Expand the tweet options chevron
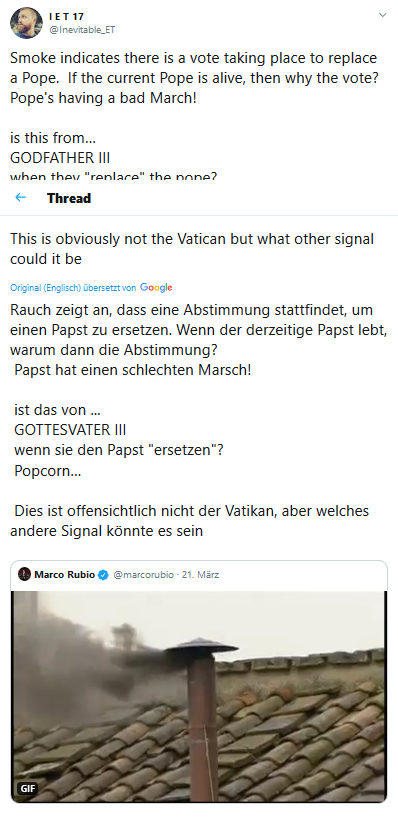 click(382, 15)
